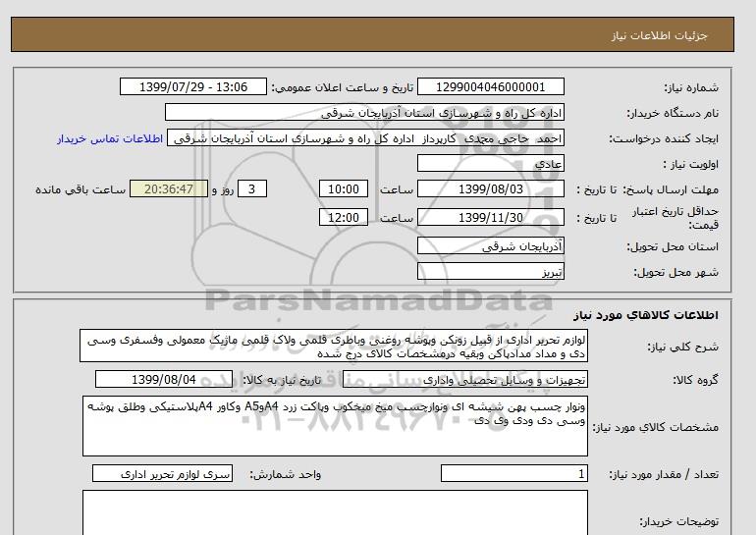Click the اولویت نیاز label
756x535 pixels.
pyautogui.click(x=691, y=164)
